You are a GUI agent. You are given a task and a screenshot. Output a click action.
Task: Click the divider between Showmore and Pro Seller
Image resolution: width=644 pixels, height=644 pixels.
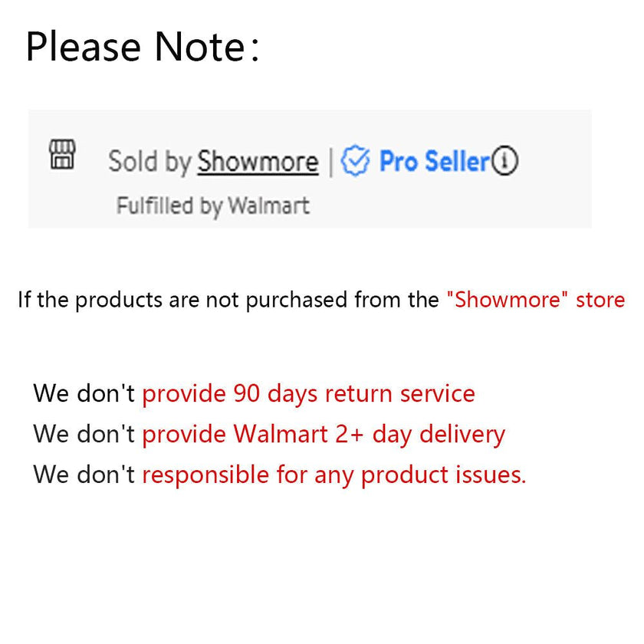330,162
